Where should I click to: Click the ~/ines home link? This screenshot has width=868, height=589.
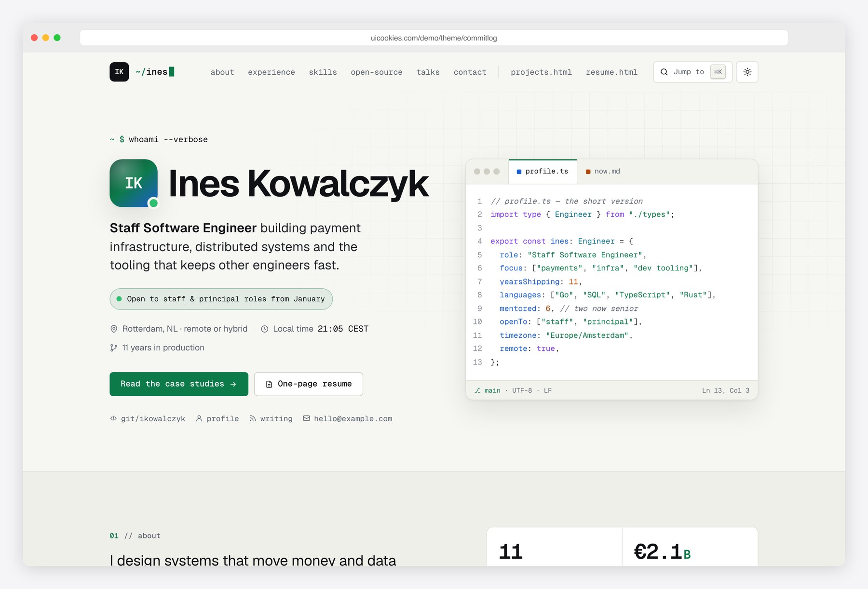pos(155,72)
